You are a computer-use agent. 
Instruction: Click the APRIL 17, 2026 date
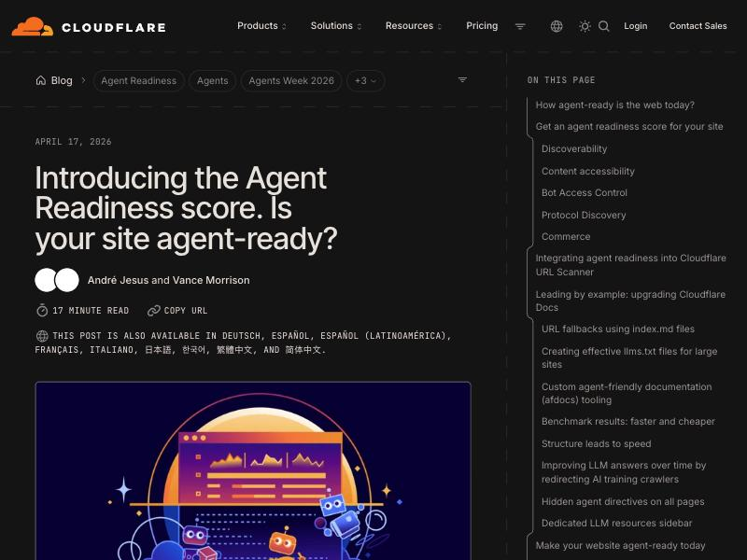(x=73, y=142)
